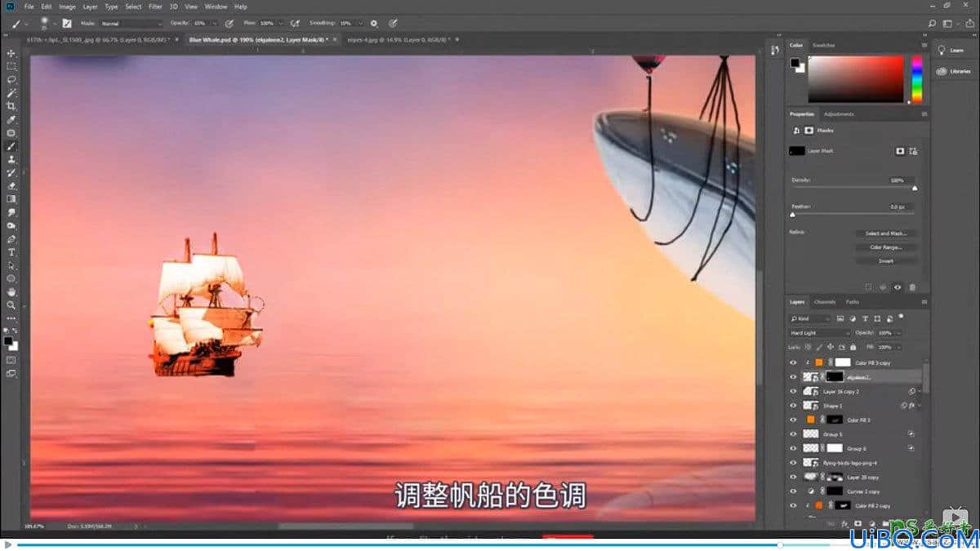Hide the Color Fill 3 layer
This screenshot has height=551, width=980.
(x=792, y=420)
